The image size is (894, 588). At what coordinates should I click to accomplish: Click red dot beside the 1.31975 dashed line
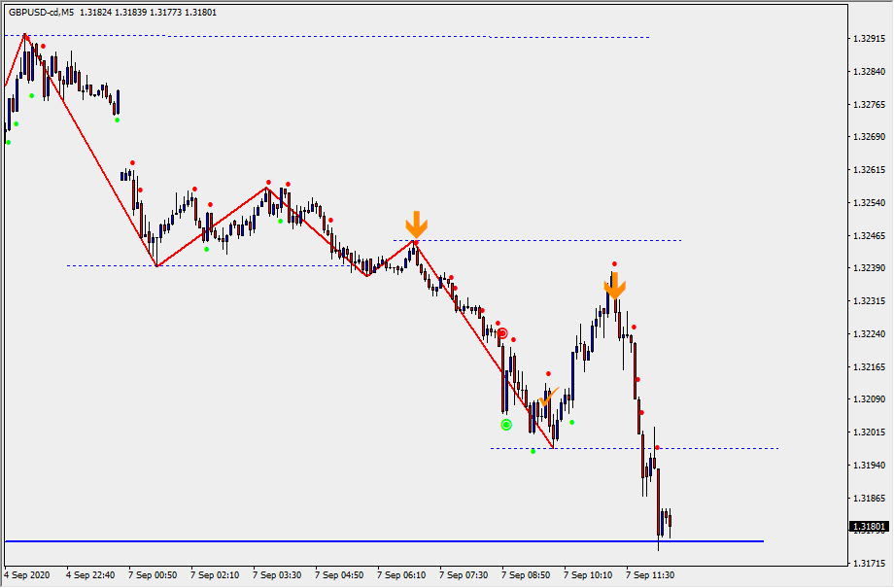pyautogui.click(x=657, y=448)
